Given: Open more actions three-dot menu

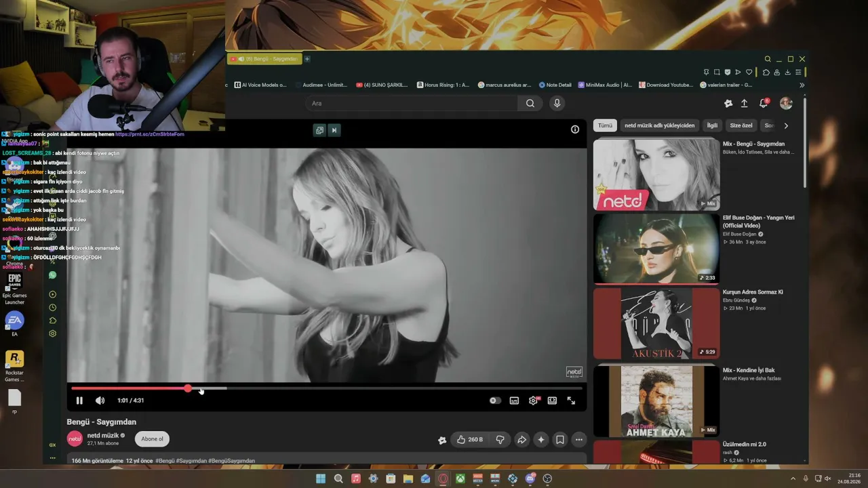Looking at the screenshot, I should [578, 440].
